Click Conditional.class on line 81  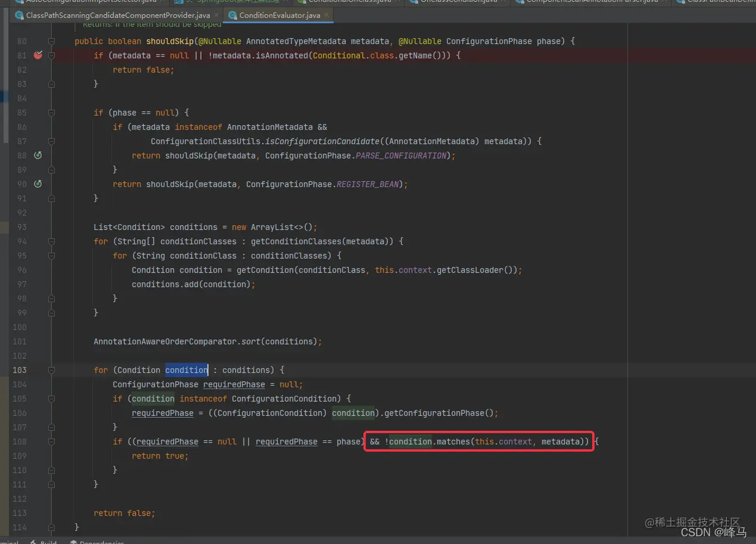353,55
